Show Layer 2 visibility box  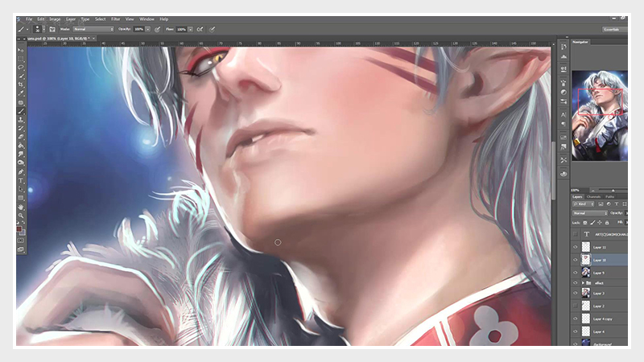coord(575,306)
